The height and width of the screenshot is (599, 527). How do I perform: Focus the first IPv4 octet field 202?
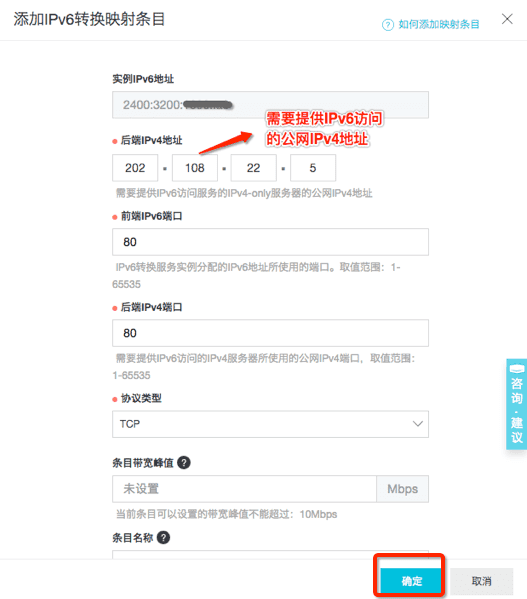click(135, 168)
